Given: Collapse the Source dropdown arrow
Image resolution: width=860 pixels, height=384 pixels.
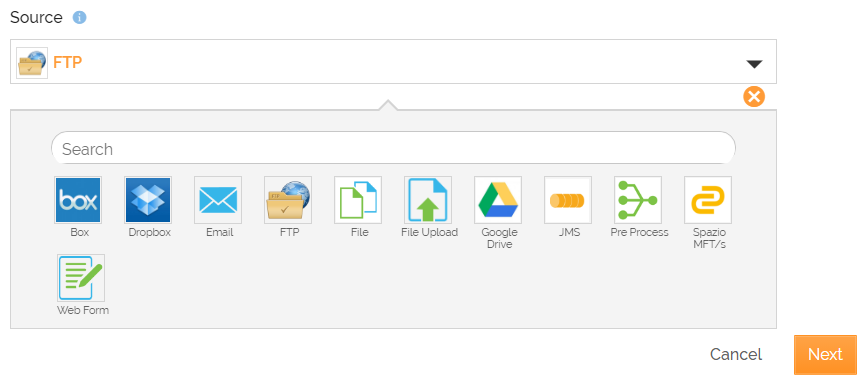Looking at the screenshot, I should click(x=755, y=64).
